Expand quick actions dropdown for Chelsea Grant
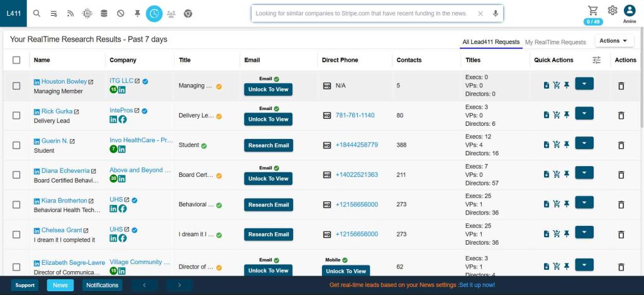The width and height of the screenshot is (644, 295). (x=584, y=232)
